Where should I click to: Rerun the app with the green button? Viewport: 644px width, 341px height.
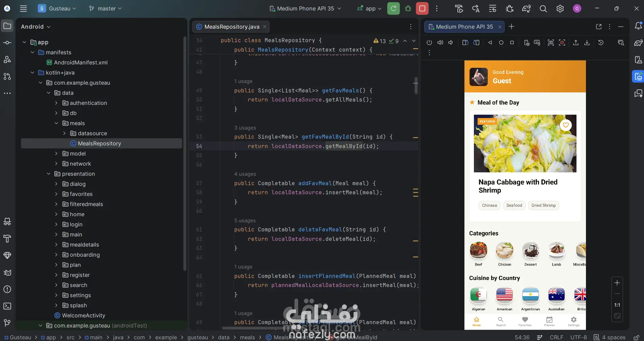(x=394, y=8)
